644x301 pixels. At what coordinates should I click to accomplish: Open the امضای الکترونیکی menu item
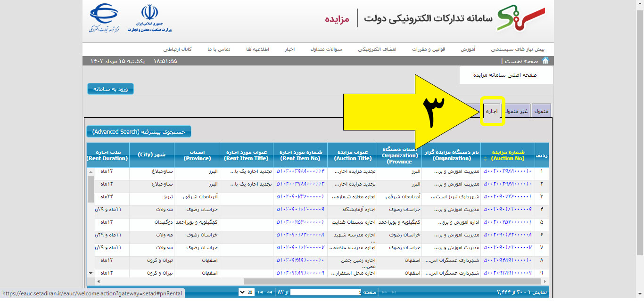pos(377,49)
